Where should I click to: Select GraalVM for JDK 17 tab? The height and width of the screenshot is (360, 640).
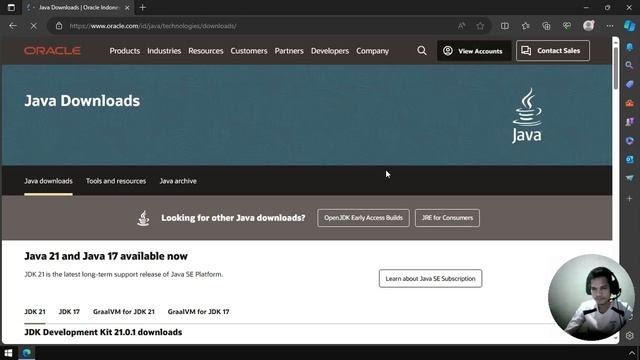198,311
